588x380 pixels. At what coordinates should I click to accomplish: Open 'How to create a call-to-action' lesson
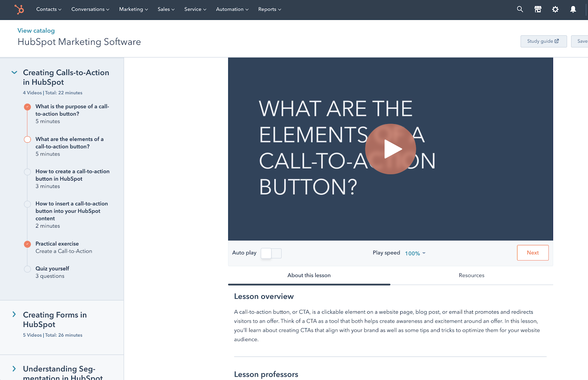(72, 179)
